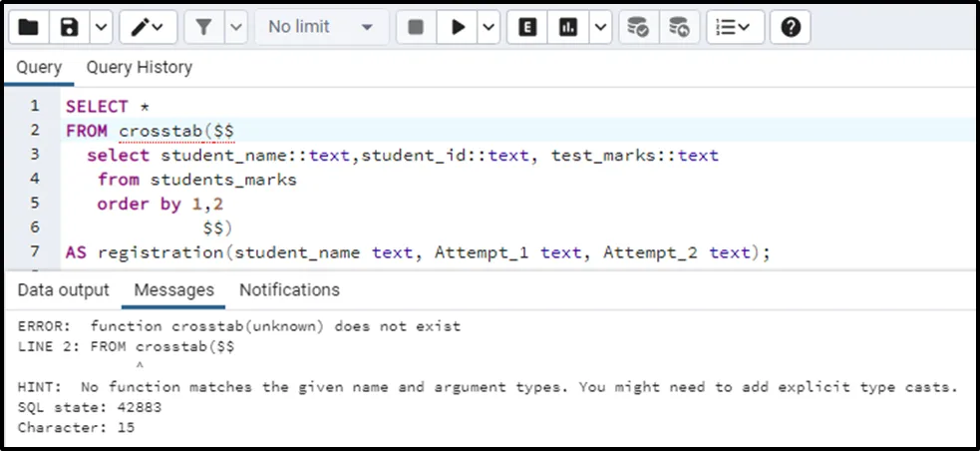Expand the Explain settings dropdown arrow
Image resolution: width=980 pixels, height=451 pixels.
click(x=599, y=27)
